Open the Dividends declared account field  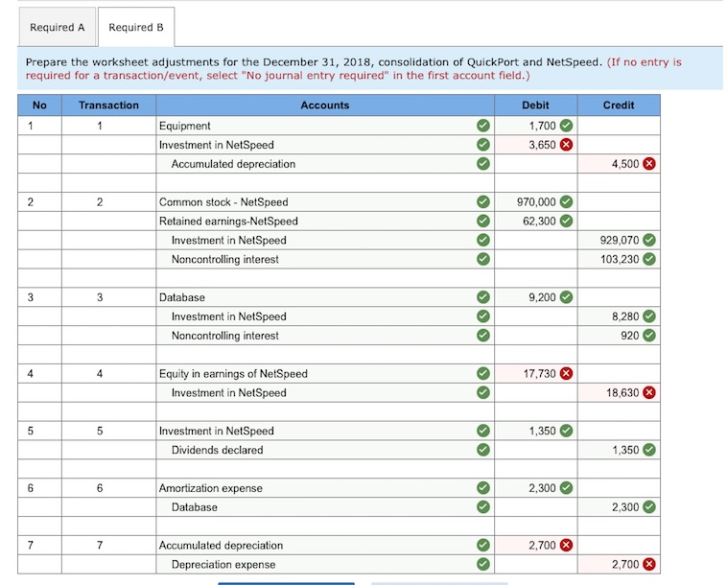pyautogui.click(x=325, y=450)
